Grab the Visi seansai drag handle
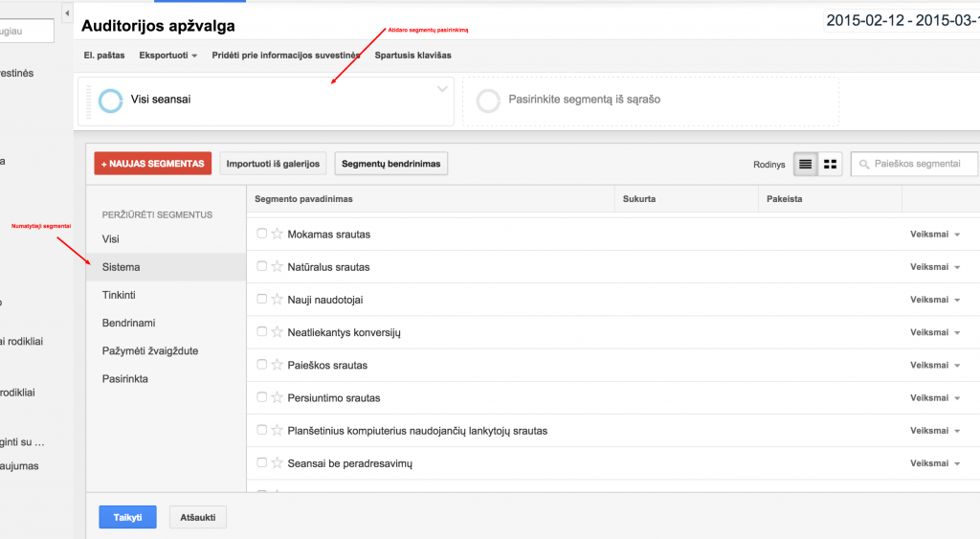This screenshot has width=980, height=539. click(88, 101)
